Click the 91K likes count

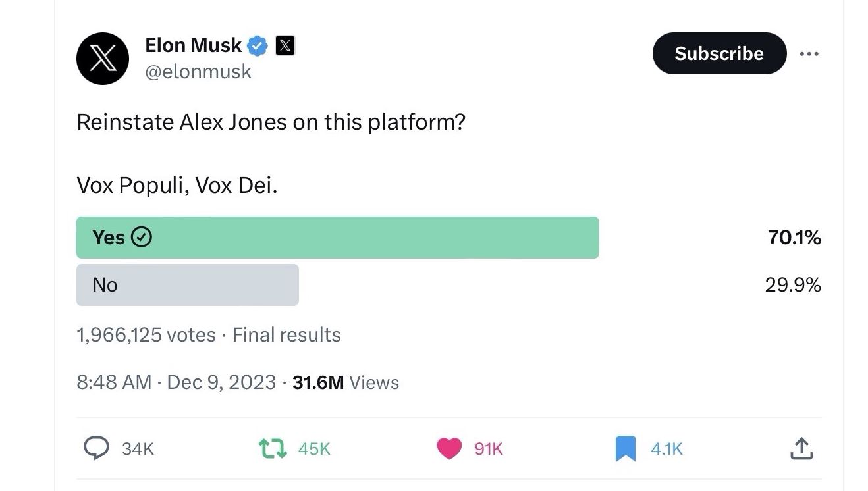pyautogui.click(x=489, y=449)
